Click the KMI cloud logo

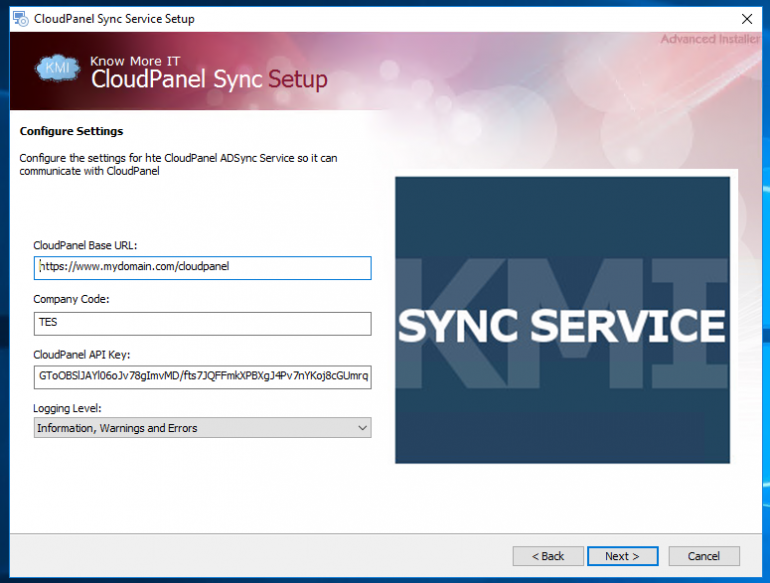point(58,68)
